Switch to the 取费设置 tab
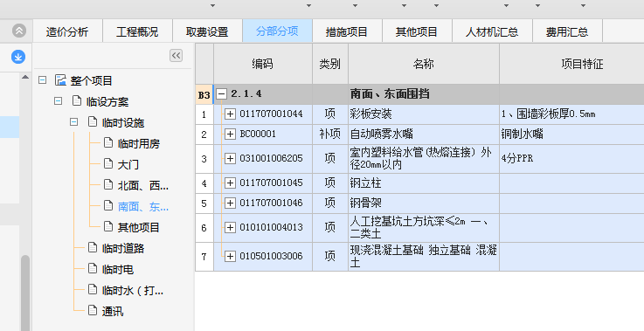 [207, 31]
